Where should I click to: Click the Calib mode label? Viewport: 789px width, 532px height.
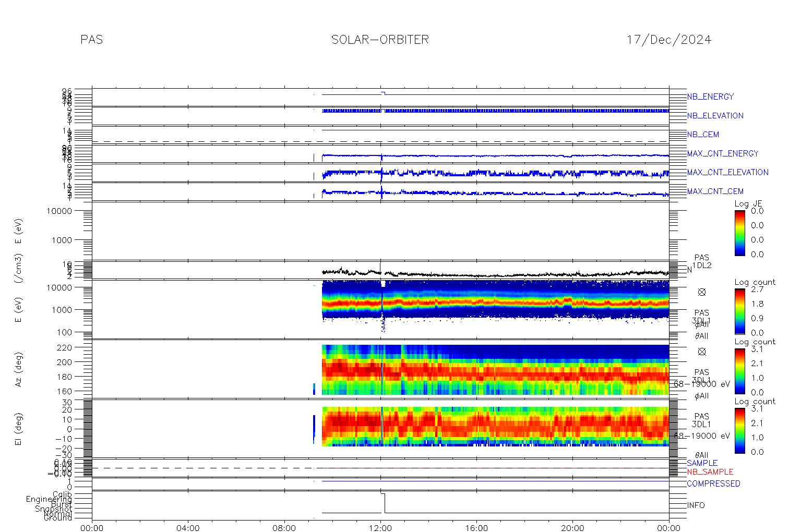click(62, 494)
